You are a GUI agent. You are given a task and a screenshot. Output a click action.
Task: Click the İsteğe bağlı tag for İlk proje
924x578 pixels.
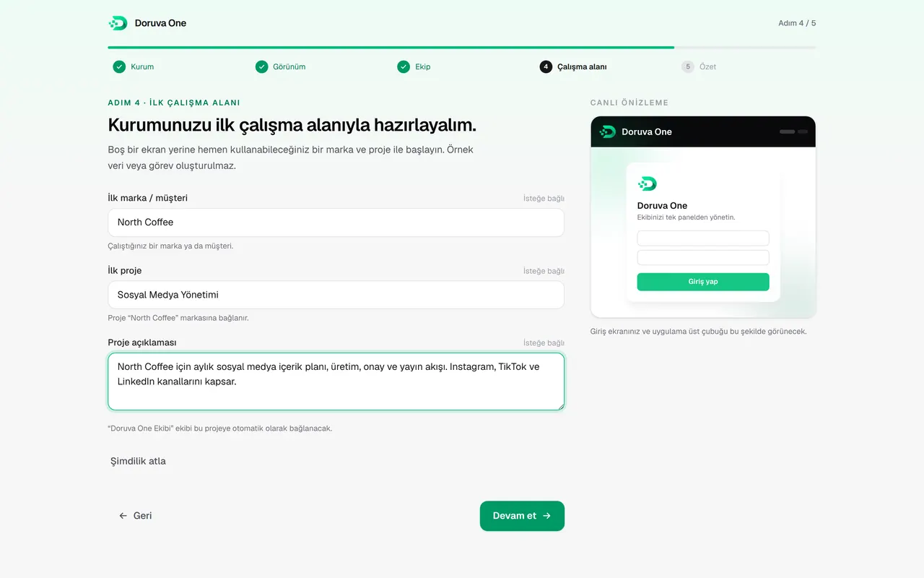point(544,271)
